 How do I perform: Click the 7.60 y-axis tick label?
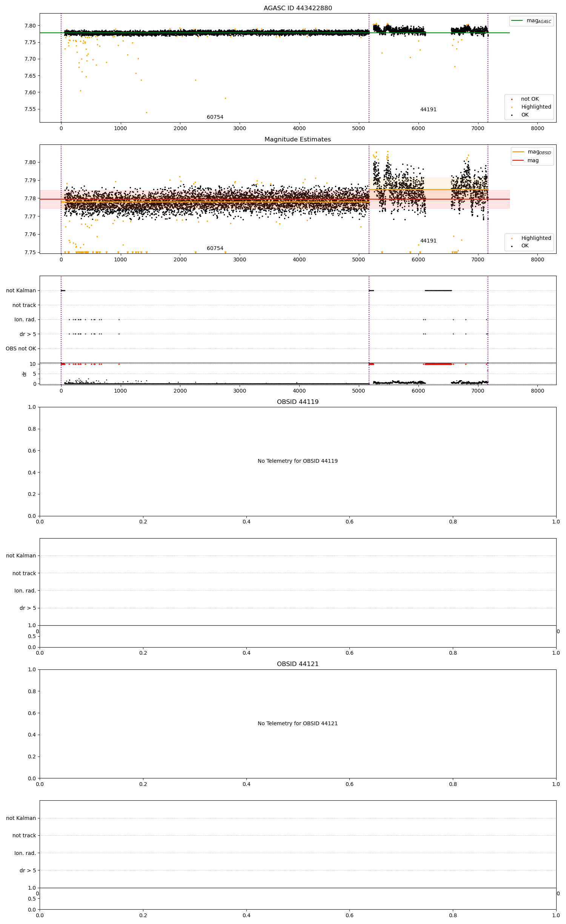pos(31,93)
